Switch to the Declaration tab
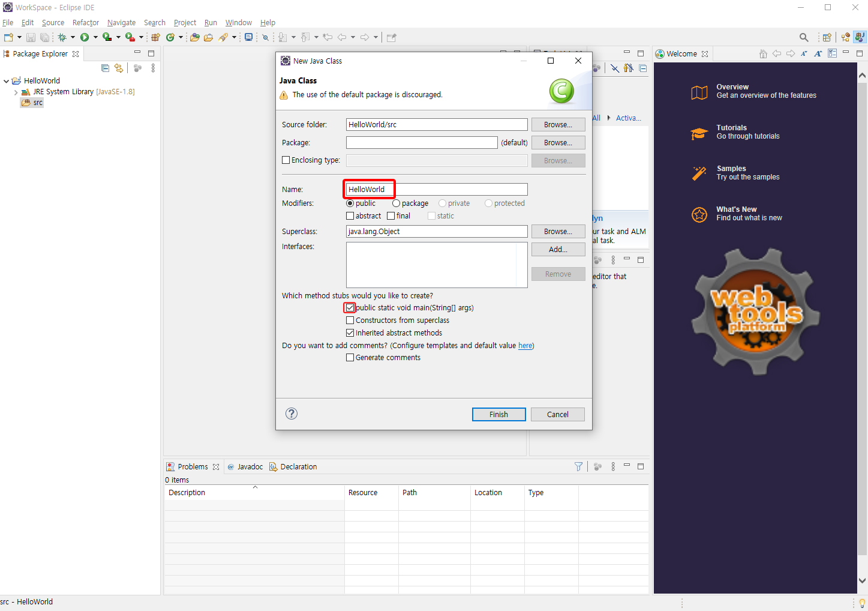 pos(293,466)
